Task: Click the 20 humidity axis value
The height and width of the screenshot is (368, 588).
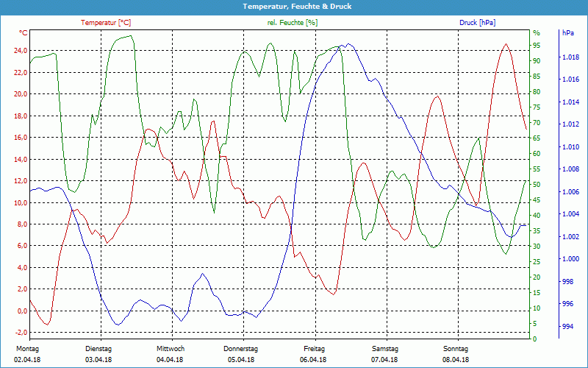Action: pos(537,277)
